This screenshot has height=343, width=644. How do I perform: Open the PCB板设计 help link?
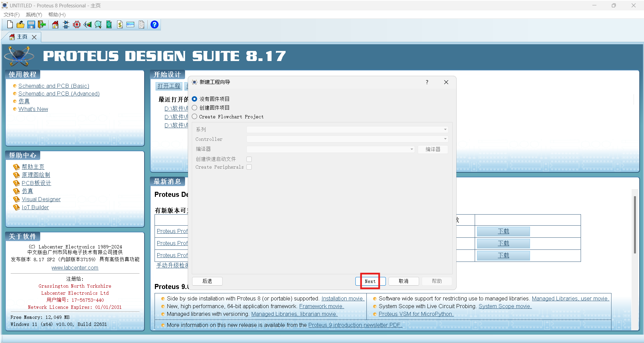[37, 183]
